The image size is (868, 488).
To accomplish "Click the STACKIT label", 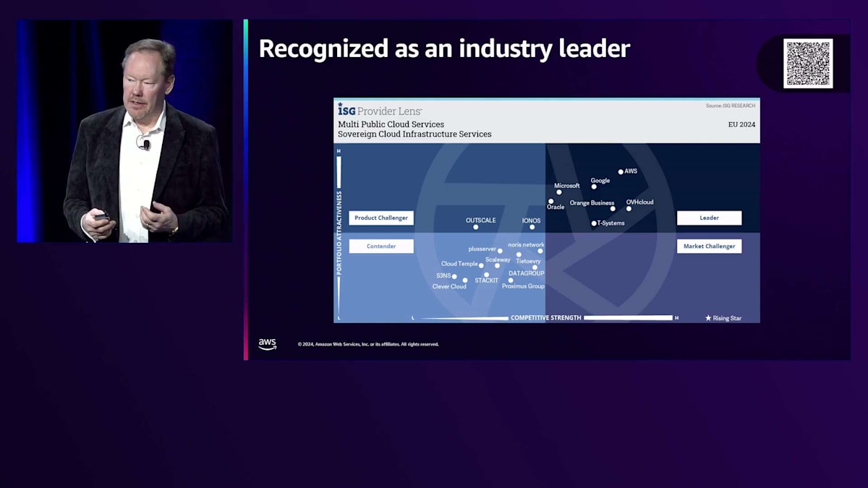I will pyautogui.click(x=487, y=281).
